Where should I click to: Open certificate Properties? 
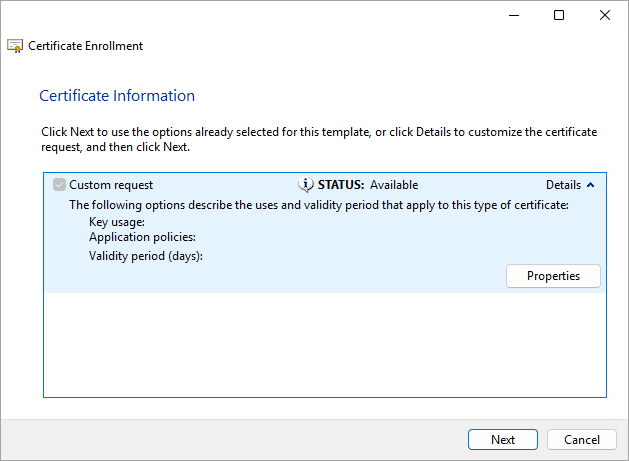pyautogui.click(x=553, y=276)
